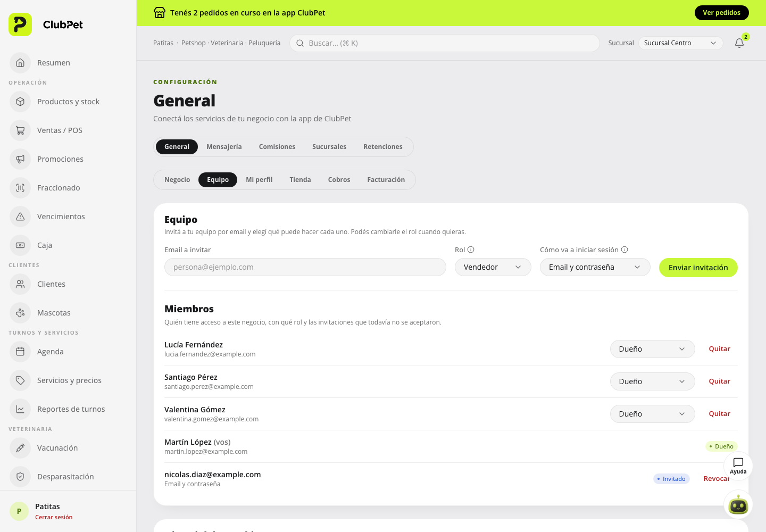Click Revocar for nicolas.diaz invitation
Screen dimensions: 766x532
pos(717,479)
